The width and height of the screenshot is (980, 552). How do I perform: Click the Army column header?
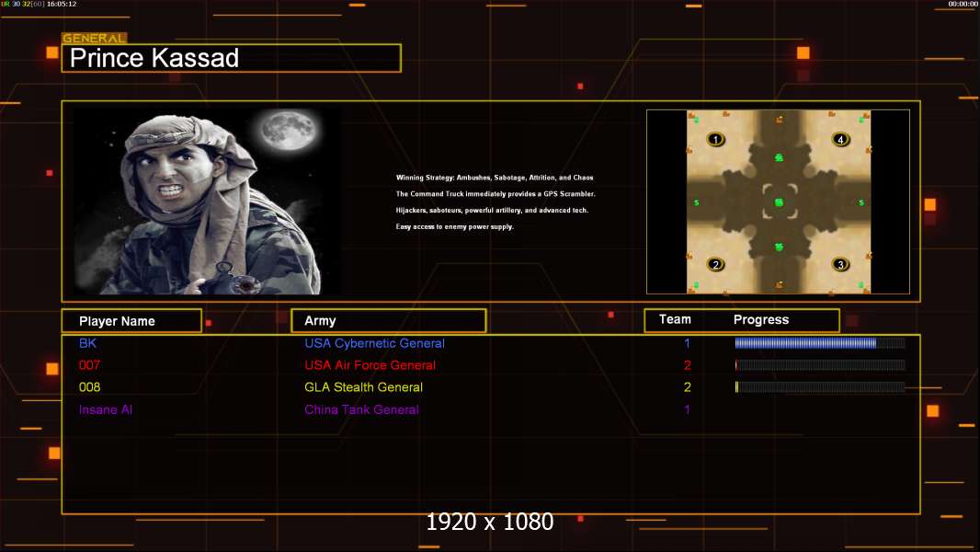(389, 321)
